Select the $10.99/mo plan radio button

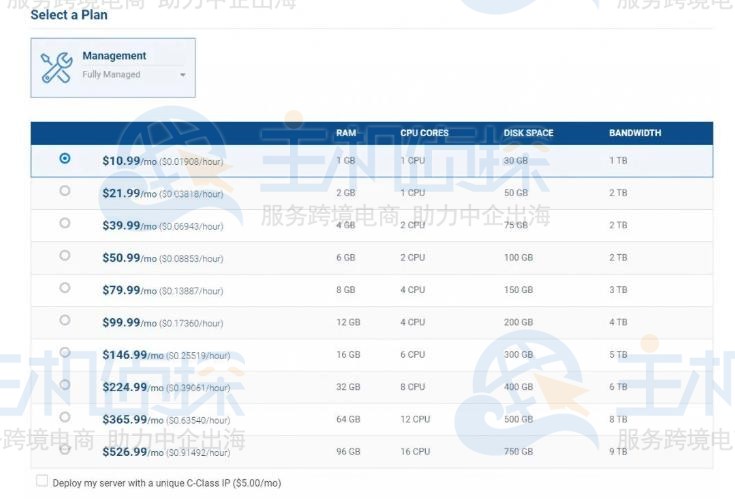coord(65,158)
